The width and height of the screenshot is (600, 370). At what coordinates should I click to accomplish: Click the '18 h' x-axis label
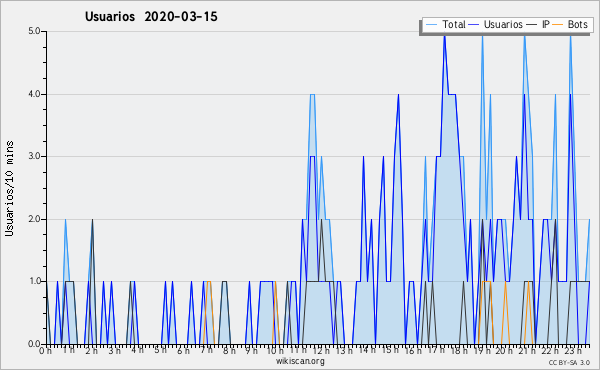point(459,351)
